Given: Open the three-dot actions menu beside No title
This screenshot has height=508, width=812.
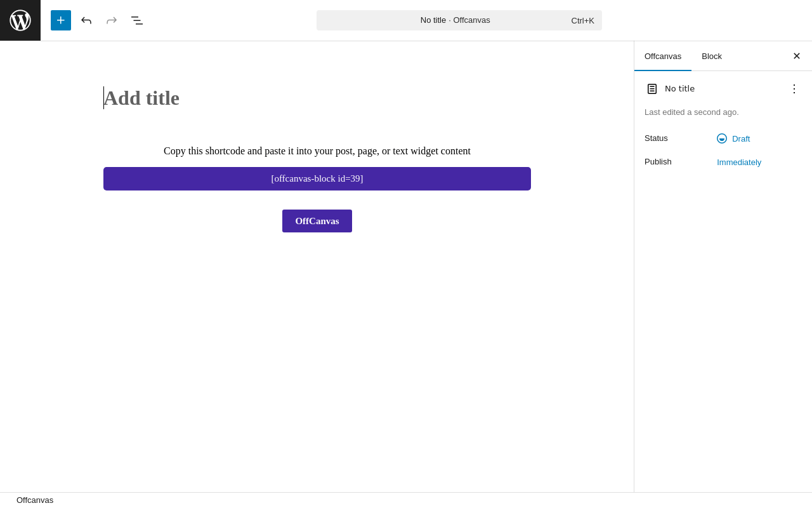Looking at the screenshot, I should click(794, 89).
